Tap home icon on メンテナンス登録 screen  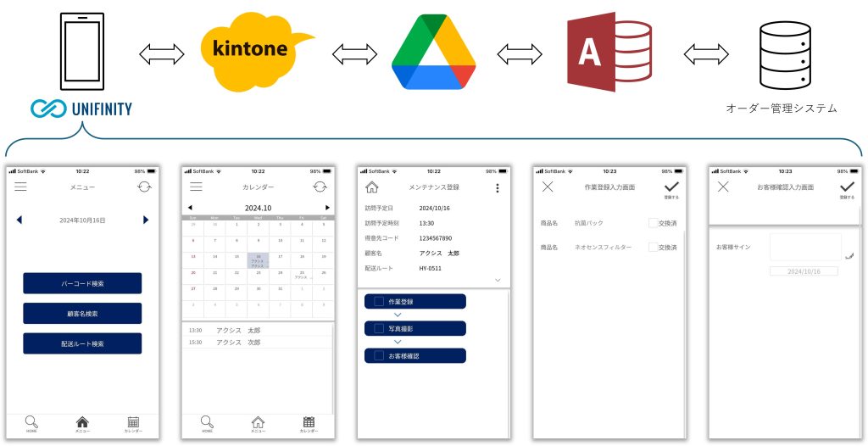pos(372,187)
